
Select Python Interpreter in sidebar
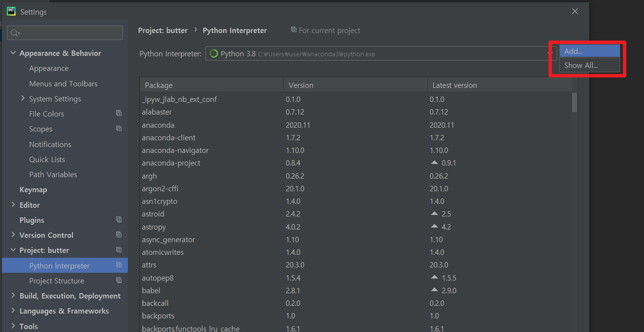click(65, 266)
